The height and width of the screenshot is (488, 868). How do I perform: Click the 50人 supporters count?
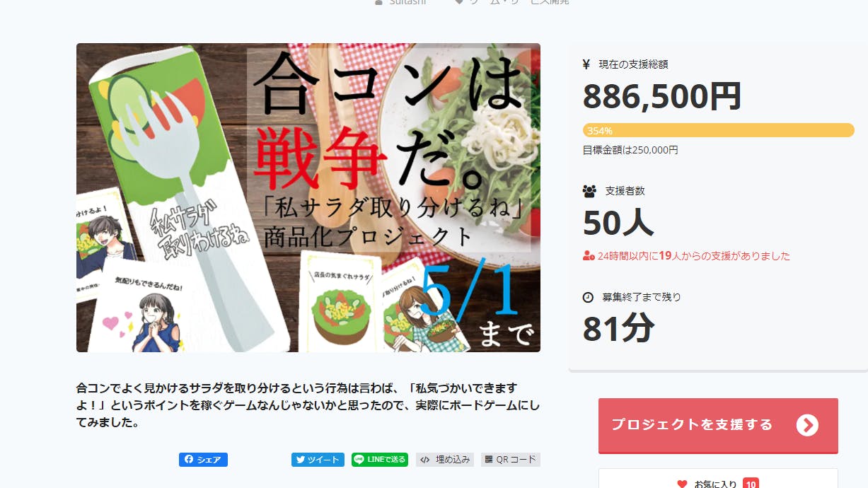618,223
